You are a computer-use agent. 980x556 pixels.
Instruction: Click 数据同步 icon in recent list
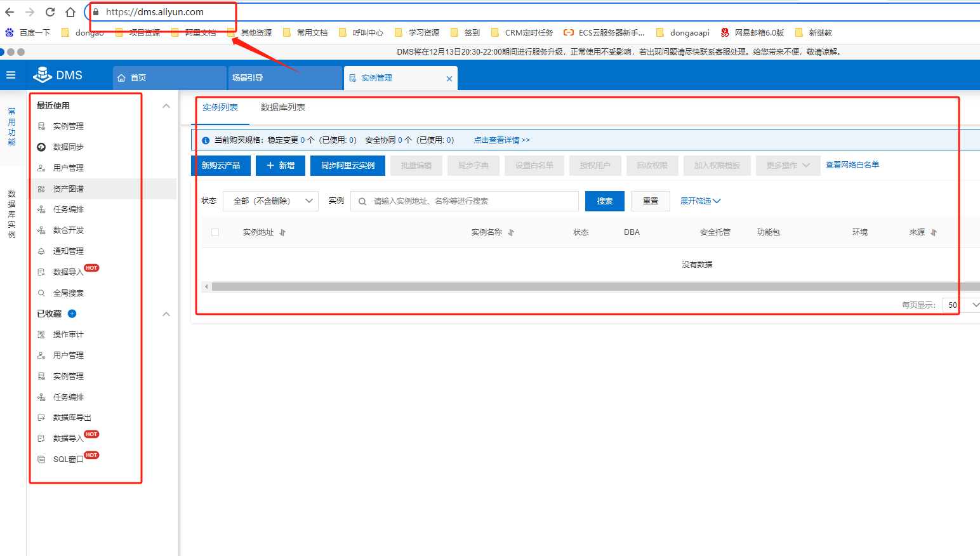coord(41,147)
